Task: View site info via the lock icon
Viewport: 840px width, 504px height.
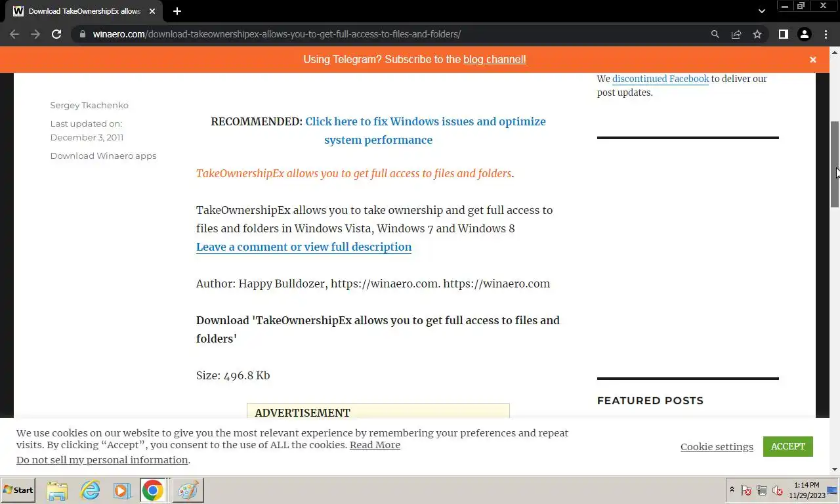Action: (83, 34)
